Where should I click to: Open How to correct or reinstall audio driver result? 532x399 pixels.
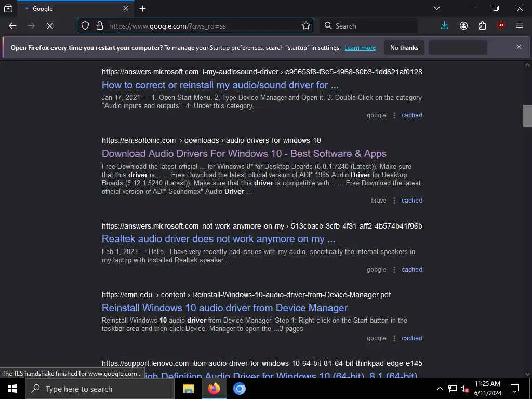220,85
